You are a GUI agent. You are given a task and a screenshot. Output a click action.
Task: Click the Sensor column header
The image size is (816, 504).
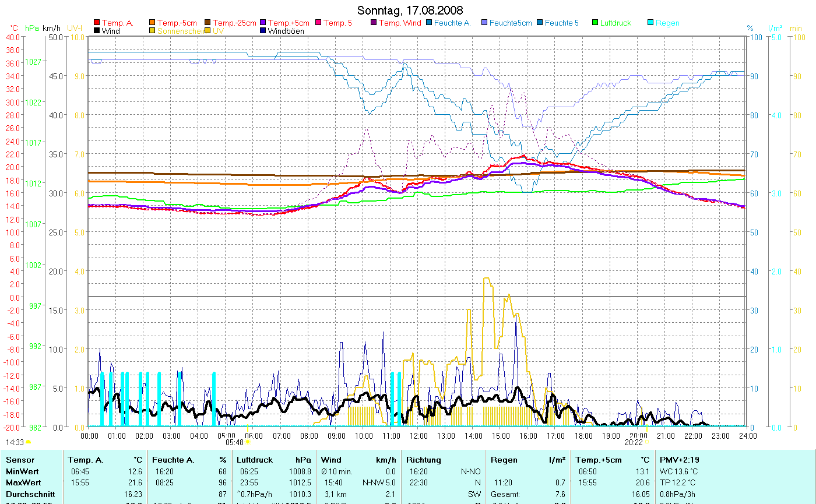pos(19,460)
